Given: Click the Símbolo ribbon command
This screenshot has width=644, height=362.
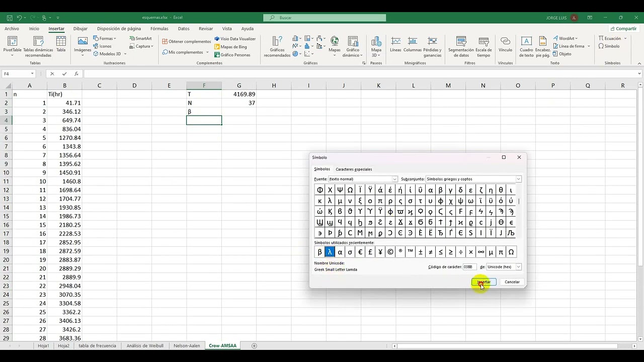Looking at the screenshot, I should pyautogui.click(x=609, y=46).
